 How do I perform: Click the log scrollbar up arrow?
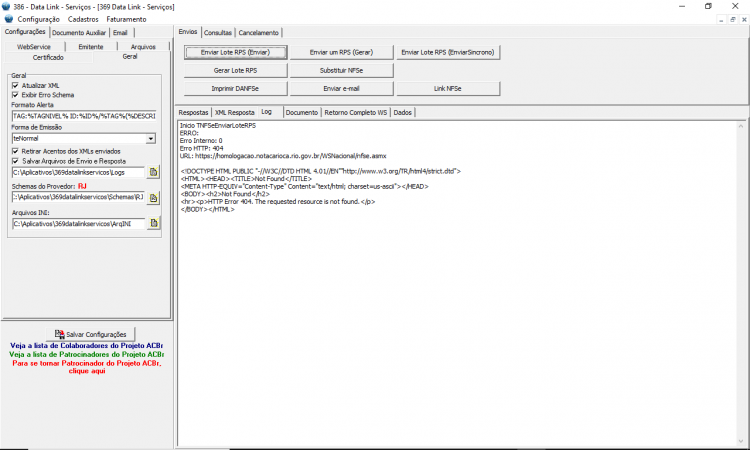(741, 126)
